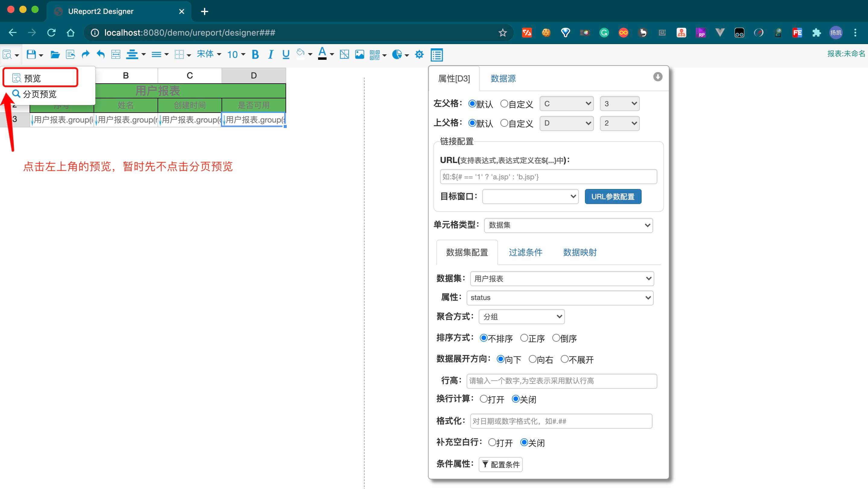Click the 配置条件 button
This screenshot has height=489, width=868.
pos(500,464)
